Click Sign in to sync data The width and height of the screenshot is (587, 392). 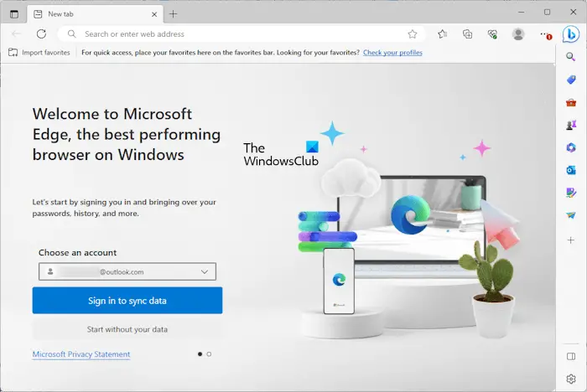(x=127, y=301)
